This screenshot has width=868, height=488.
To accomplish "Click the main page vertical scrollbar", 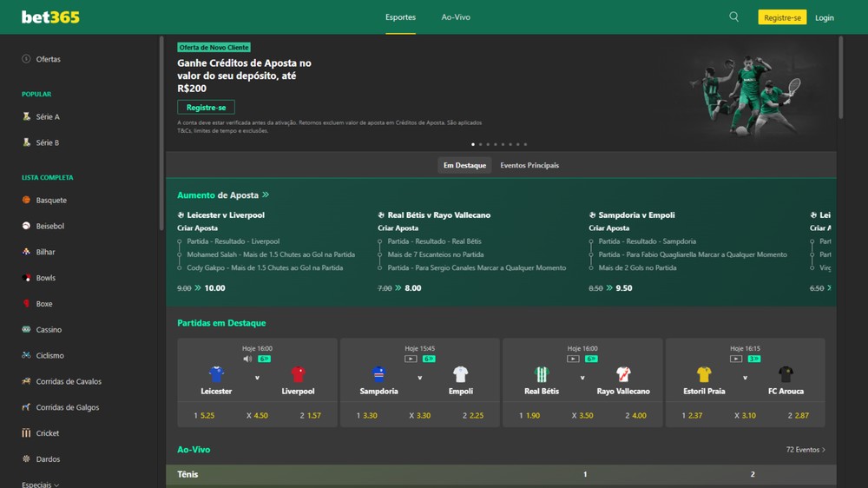I will pos(841,77).
